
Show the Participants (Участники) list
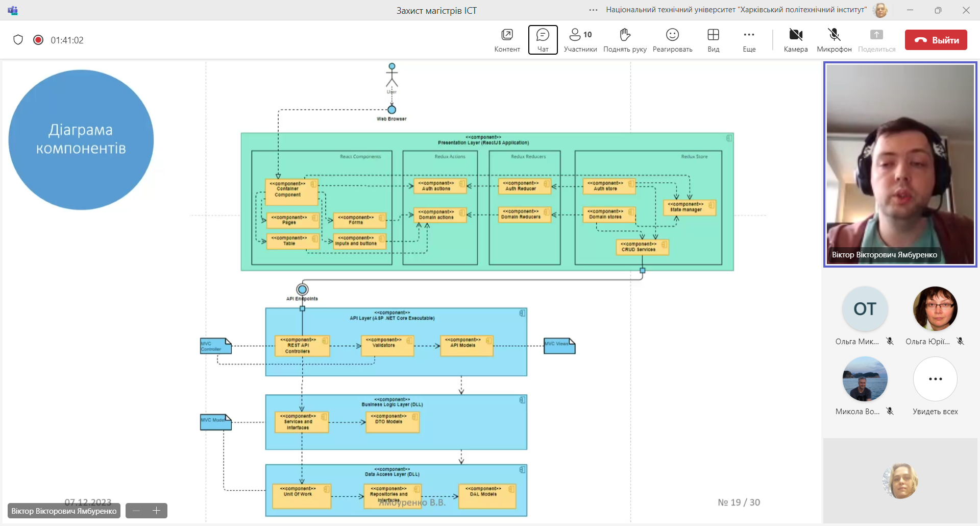click(580, 40)
